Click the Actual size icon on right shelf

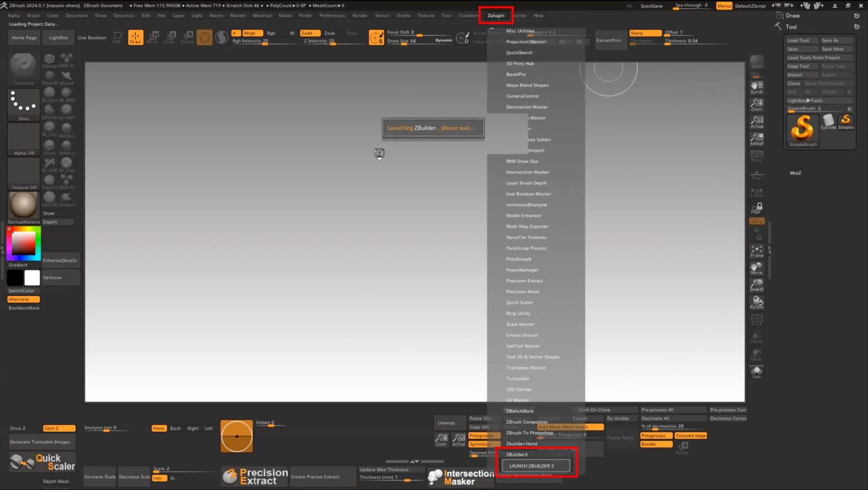pos(757,122)
